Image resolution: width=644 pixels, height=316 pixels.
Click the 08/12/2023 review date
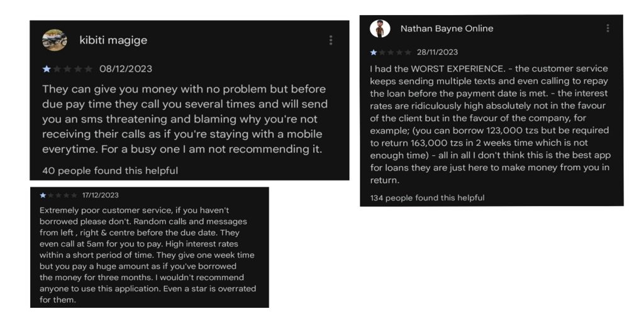[x=126, y=69]
